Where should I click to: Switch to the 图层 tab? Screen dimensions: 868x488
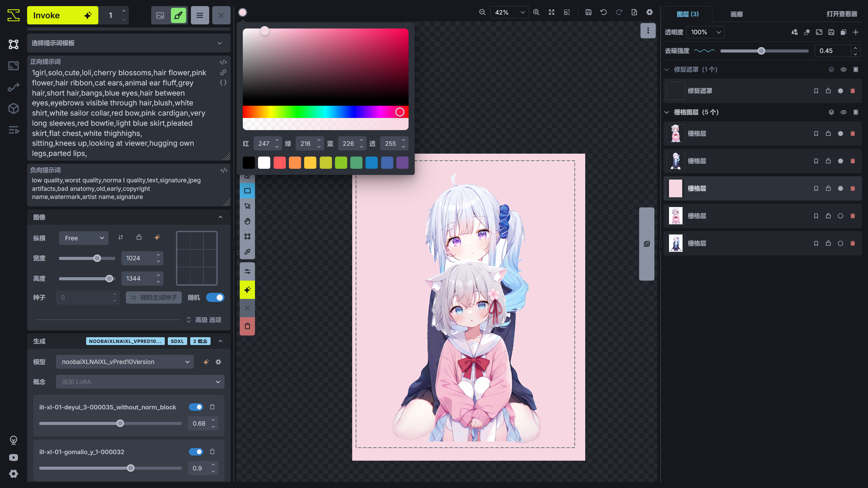click(687, 14)
